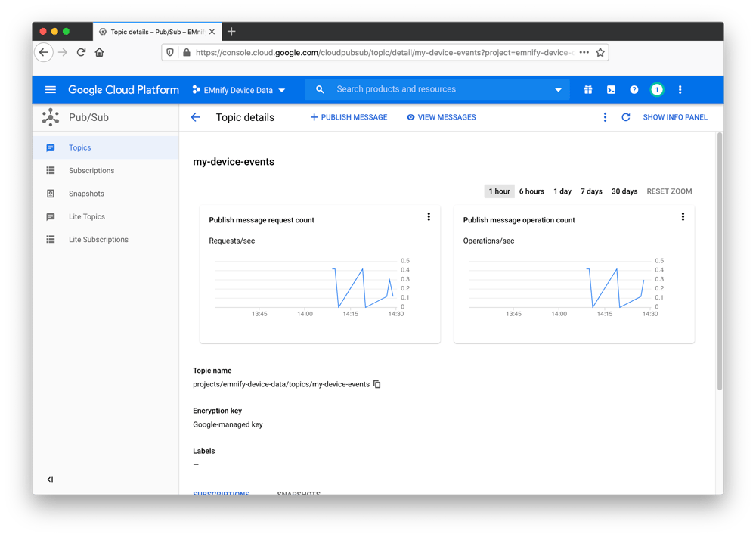Open the topic actions three-dot menu
Viewport: 756px width, 537px height.
point(605,117)
